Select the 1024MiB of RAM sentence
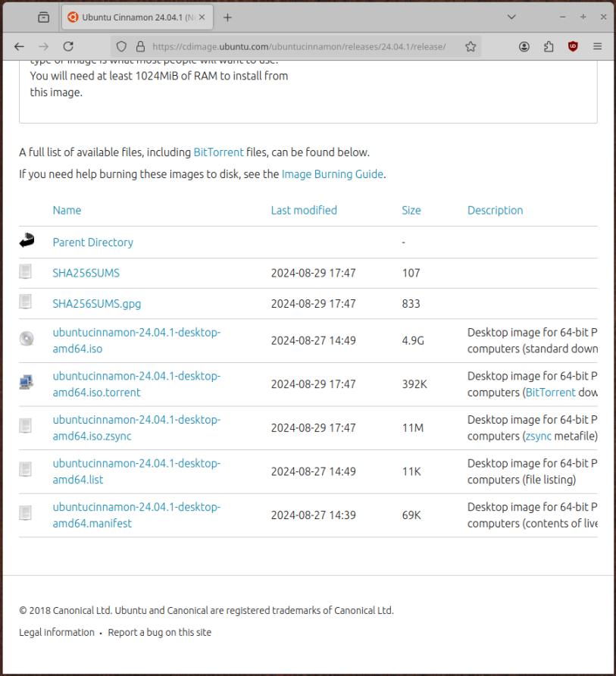Viewport: 616px width, 676px height. click(x=159, y=84)
